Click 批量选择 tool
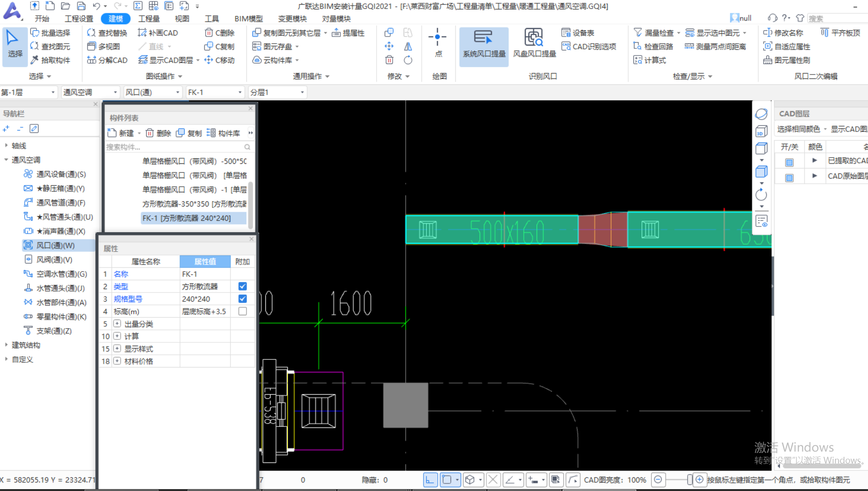This screenshot has height=491, width=868. pyautogui.click(x=50, y=33)
